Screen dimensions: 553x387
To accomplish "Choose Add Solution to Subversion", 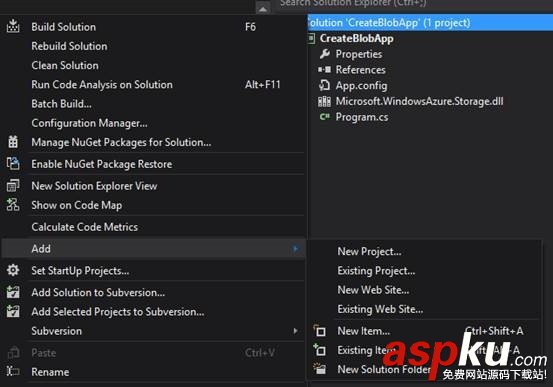I will tap(153, 292).
